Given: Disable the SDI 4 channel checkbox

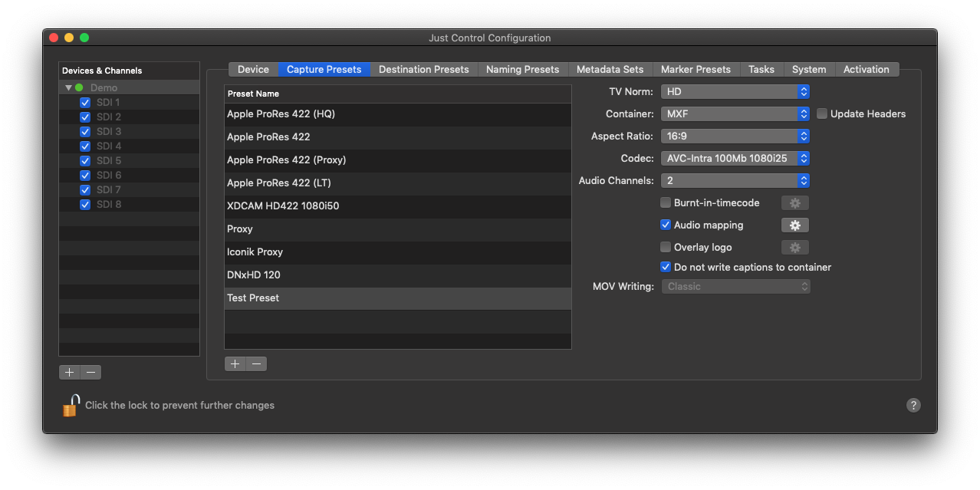Looking at the screenshot, I should (x=85, y=146).
